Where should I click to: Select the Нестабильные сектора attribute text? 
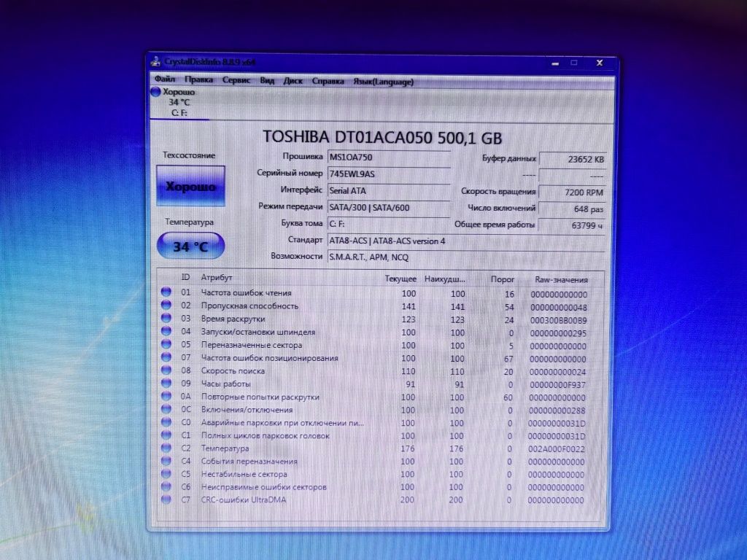point(244,474)
